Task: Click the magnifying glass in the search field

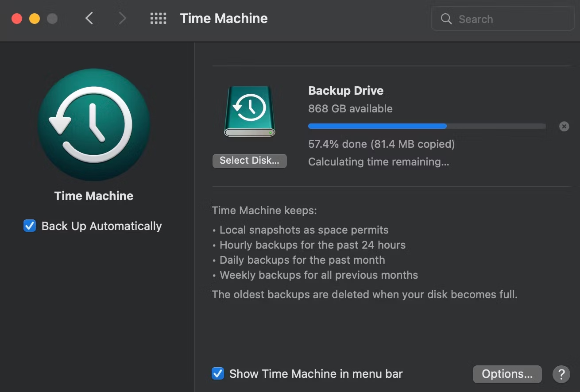Action: tap(446, 19)
